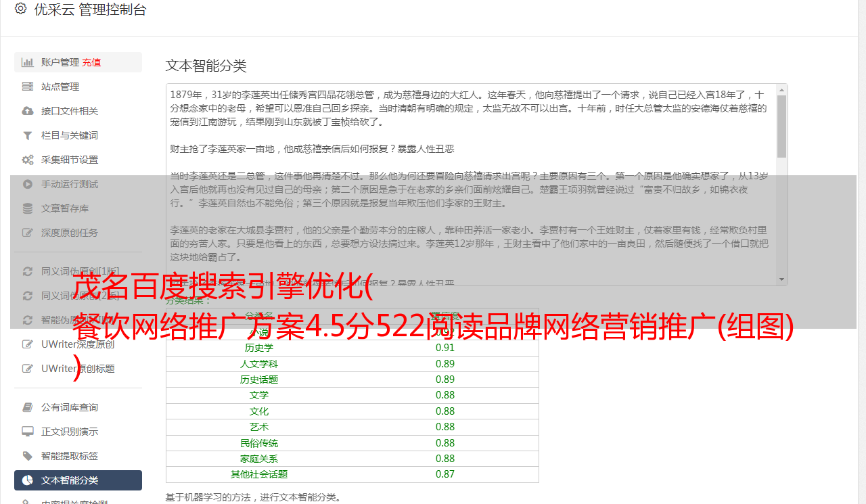
Task: Click the server icon beside 站点管理
Action: tap(28, 87)
